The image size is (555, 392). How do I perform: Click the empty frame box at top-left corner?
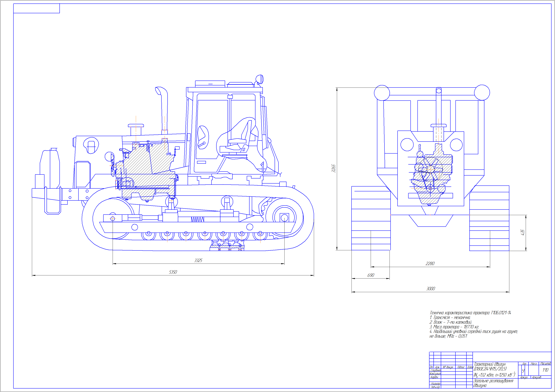(x=36, y=9)
